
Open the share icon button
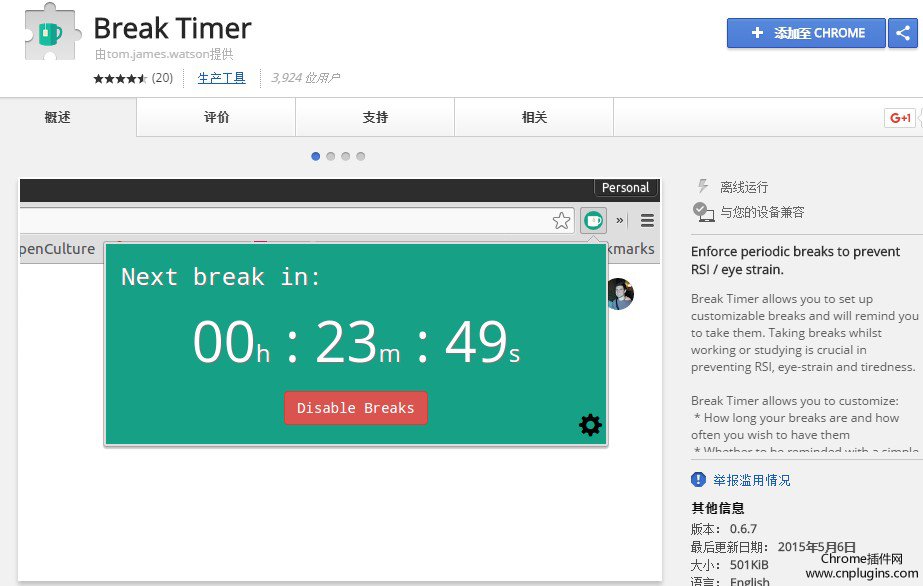tap(903, 33)
